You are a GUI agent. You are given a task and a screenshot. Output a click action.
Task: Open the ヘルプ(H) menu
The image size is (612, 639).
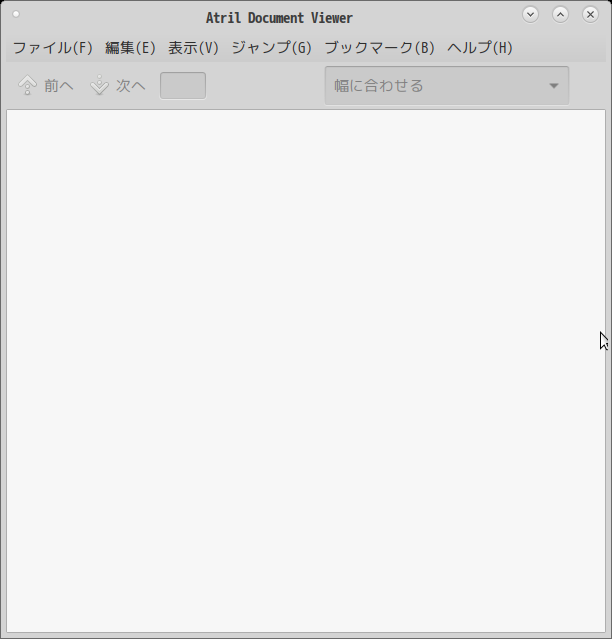480,48
